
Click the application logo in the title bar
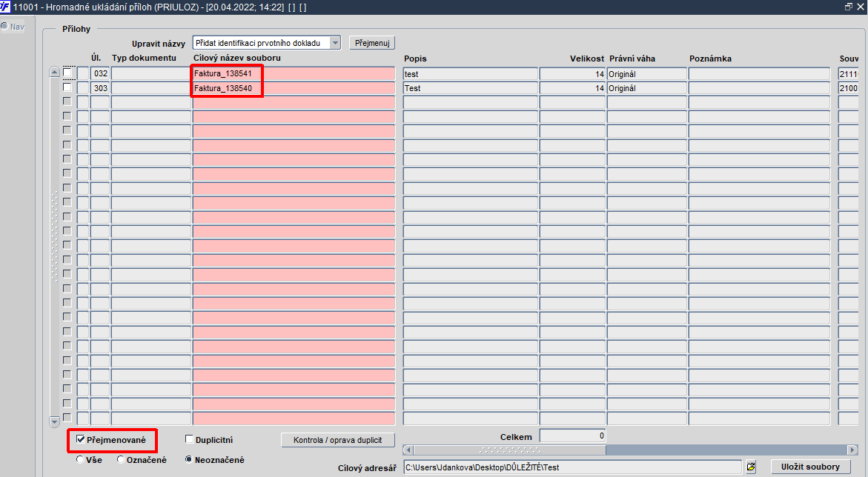pos(5,7)
